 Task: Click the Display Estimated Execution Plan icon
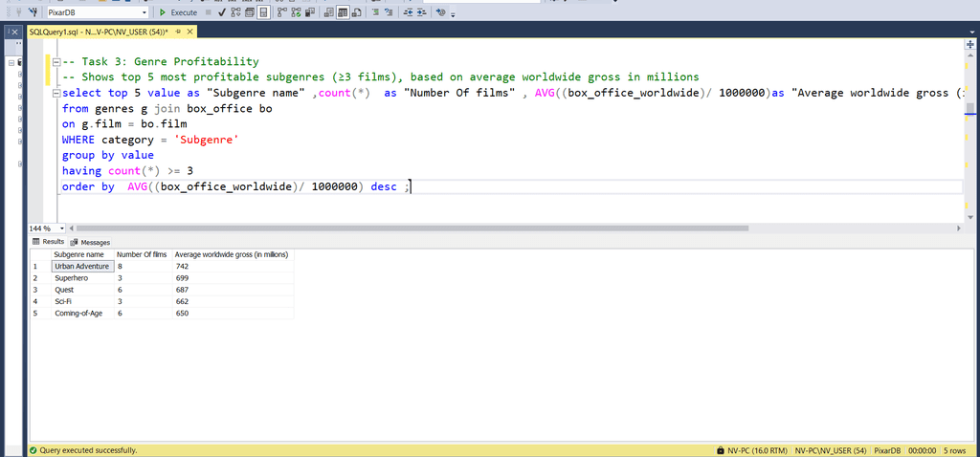click(x=236, y=12)
